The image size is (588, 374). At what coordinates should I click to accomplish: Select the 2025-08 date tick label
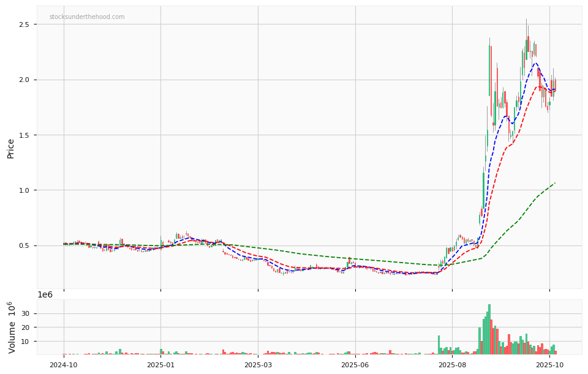pos(452,365)
